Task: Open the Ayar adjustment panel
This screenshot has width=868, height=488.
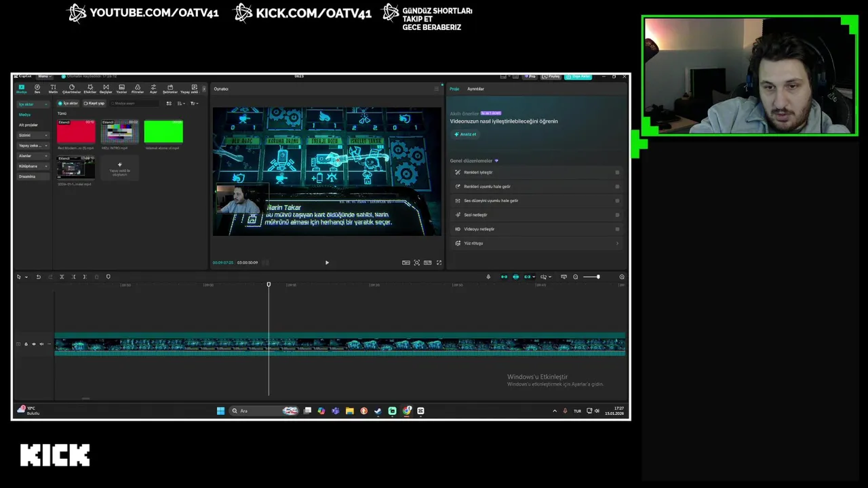Action: pos(153,89)
